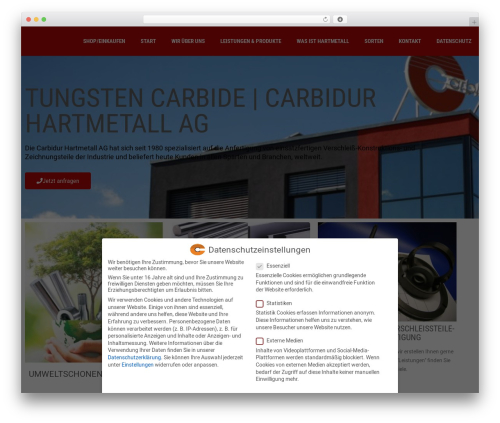Open WAS IST HARTMETALL page
This screenshot has width=500, height=423.
323,41
